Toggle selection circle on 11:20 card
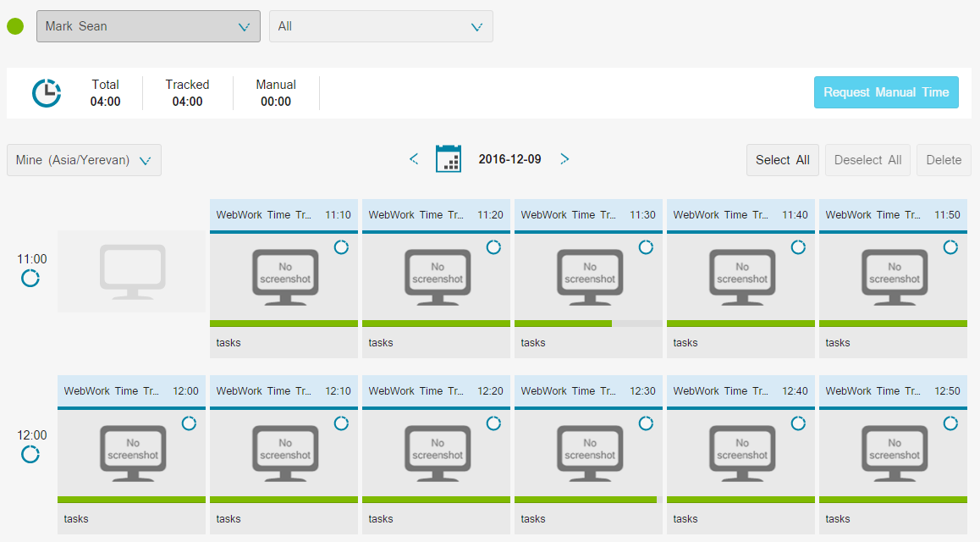The height and width of the screenshot is (542, 980). pos(493,247)
